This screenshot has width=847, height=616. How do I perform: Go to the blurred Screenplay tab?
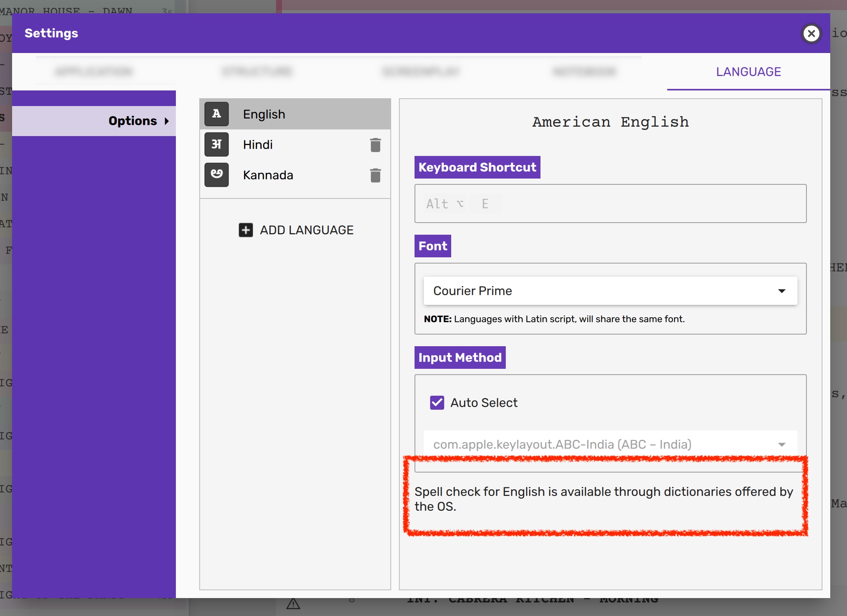pos(421,72)
